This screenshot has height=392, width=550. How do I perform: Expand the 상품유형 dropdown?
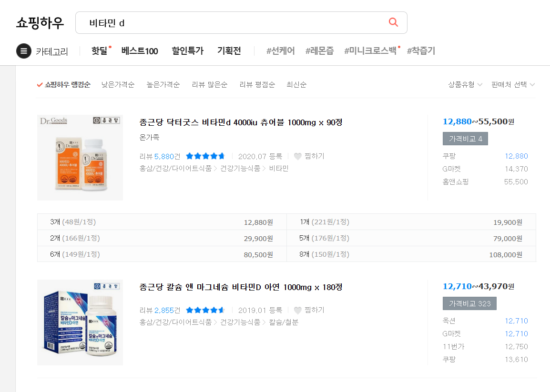(465, 84)
